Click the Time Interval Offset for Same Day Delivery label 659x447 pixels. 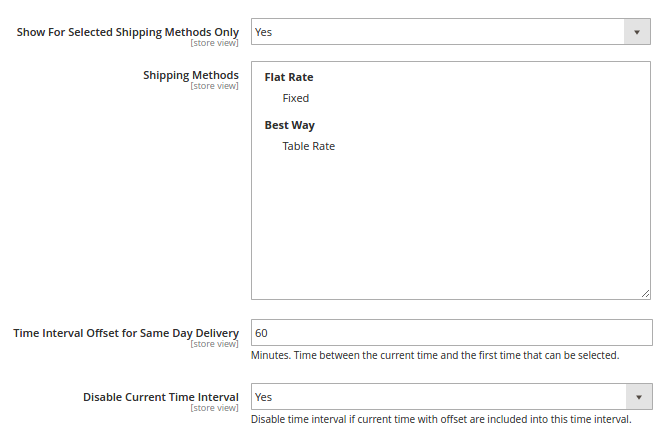(126, 333)
